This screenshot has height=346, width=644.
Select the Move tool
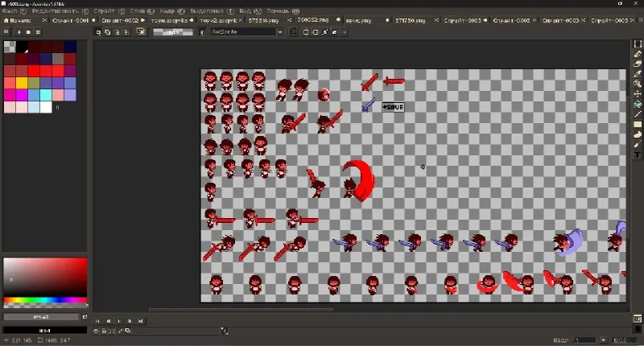pos(638,94)
